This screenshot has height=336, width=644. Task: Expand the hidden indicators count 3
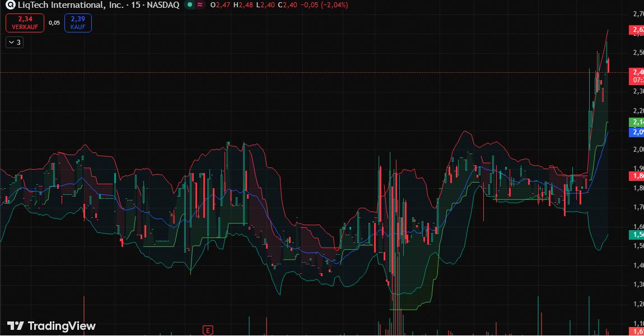(x=18, y=42)
